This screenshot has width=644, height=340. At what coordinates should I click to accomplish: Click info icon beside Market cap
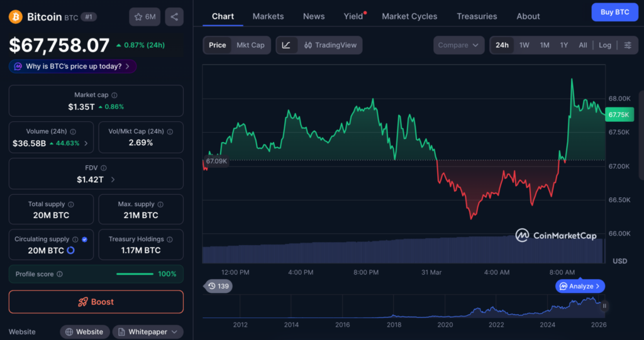[116, 95]
